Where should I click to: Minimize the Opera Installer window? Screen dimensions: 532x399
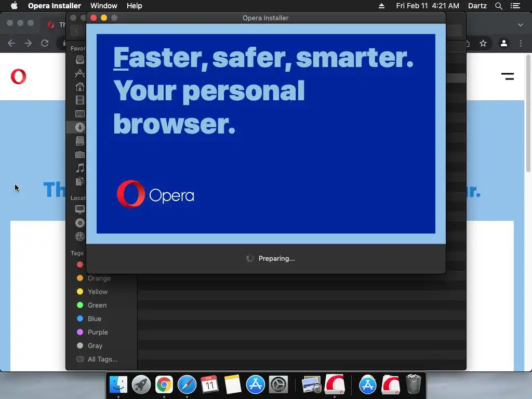104,18
